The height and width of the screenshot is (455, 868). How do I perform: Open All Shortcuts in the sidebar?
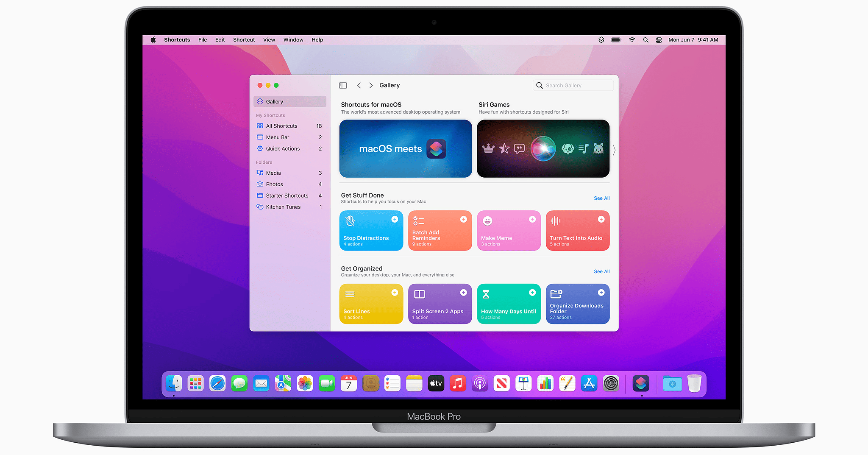pyautogui.click(x=290, y=126)
